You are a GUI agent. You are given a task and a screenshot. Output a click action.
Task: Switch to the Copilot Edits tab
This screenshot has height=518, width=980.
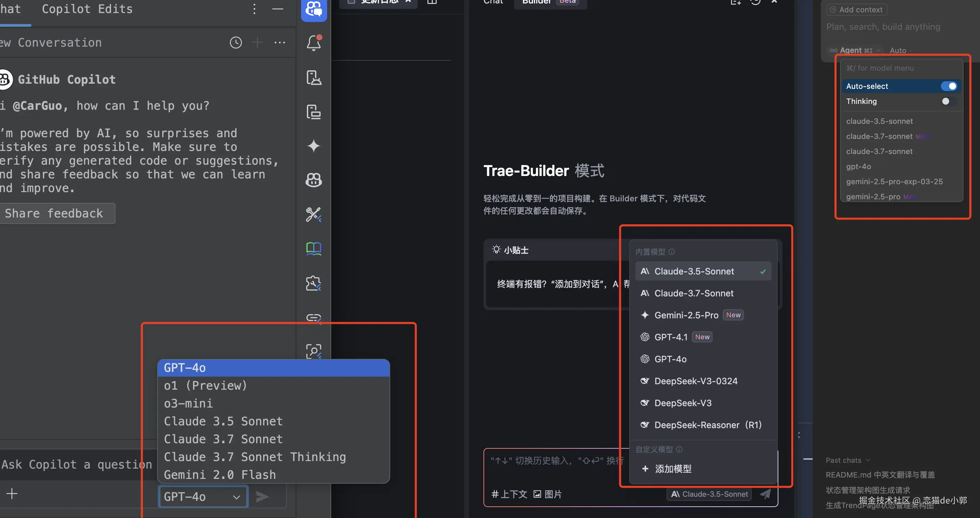[x=87, y=9]
